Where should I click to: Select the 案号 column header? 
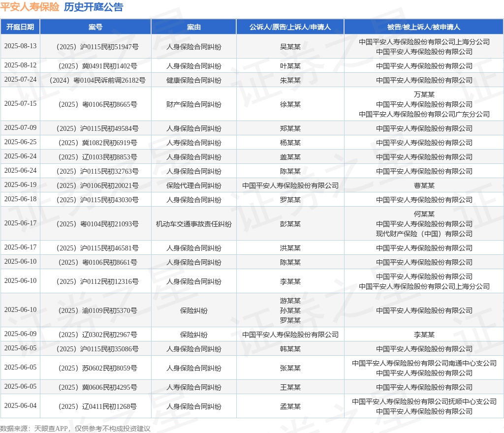[x=95, y=27]
